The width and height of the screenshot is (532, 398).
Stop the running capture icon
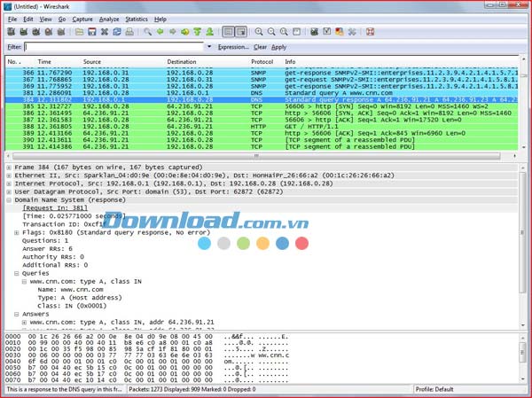click(x=49, y=32)
